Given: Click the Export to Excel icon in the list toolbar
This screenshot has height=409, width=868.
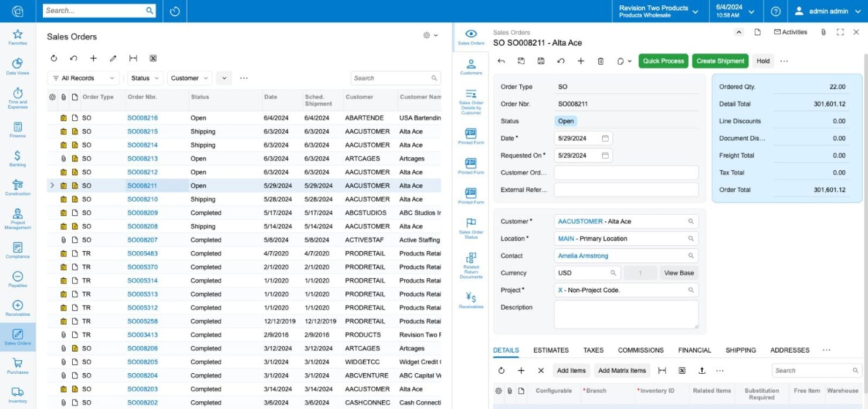Looking at the screenshot, I should click(153, 58).
